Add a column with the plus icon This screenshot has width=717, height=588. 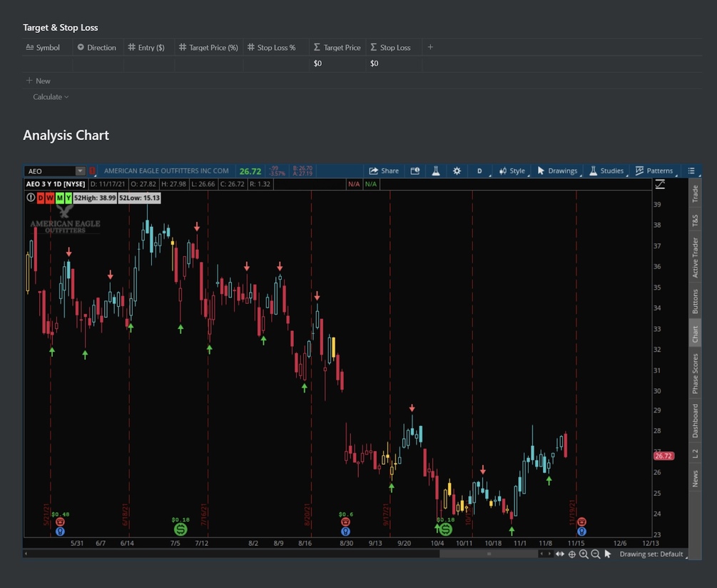click(429, 47)
